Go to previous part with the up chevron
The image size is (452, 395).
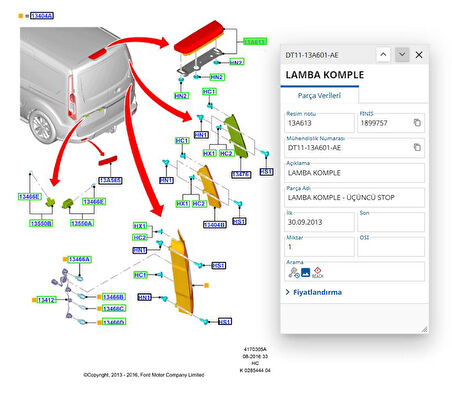[383, 54]
